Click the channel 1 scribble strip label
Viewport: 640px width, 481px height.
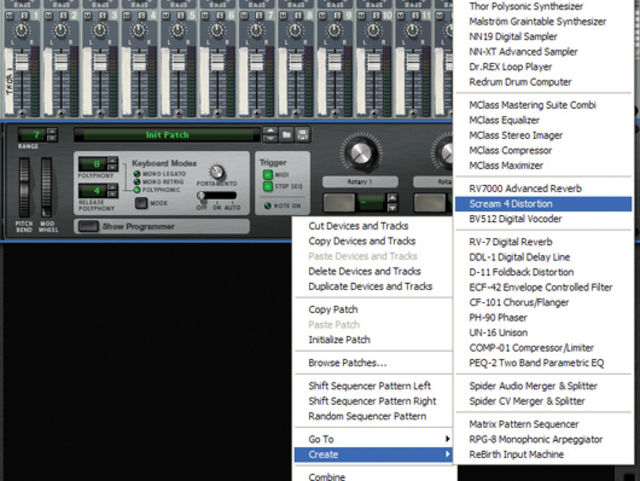[9, 82]
